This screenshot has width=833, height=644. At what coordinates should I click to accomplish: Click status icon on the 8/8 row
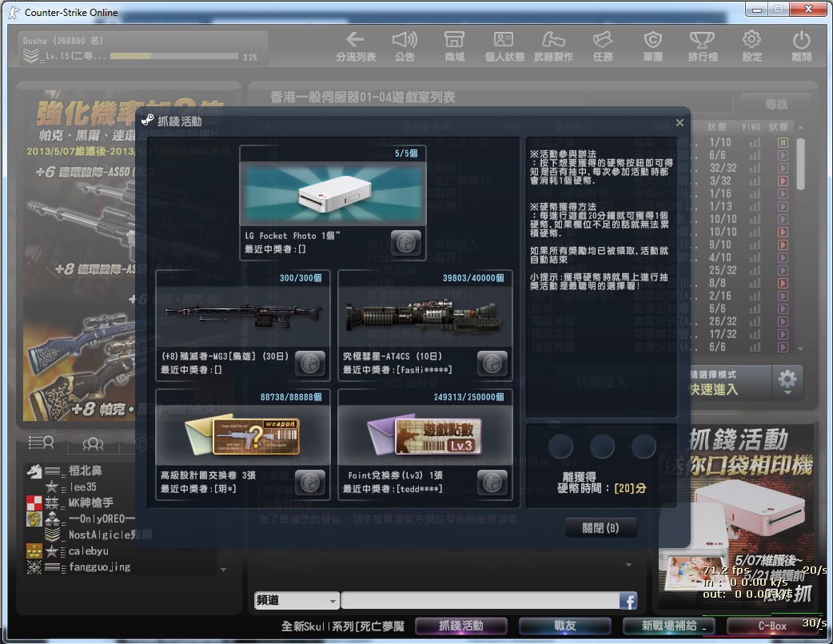(783, 283)
